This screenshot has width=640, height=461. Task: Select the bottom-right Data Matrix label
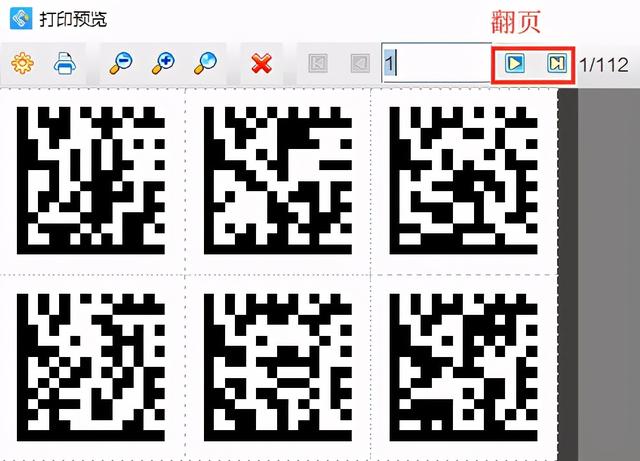point(464,367)
